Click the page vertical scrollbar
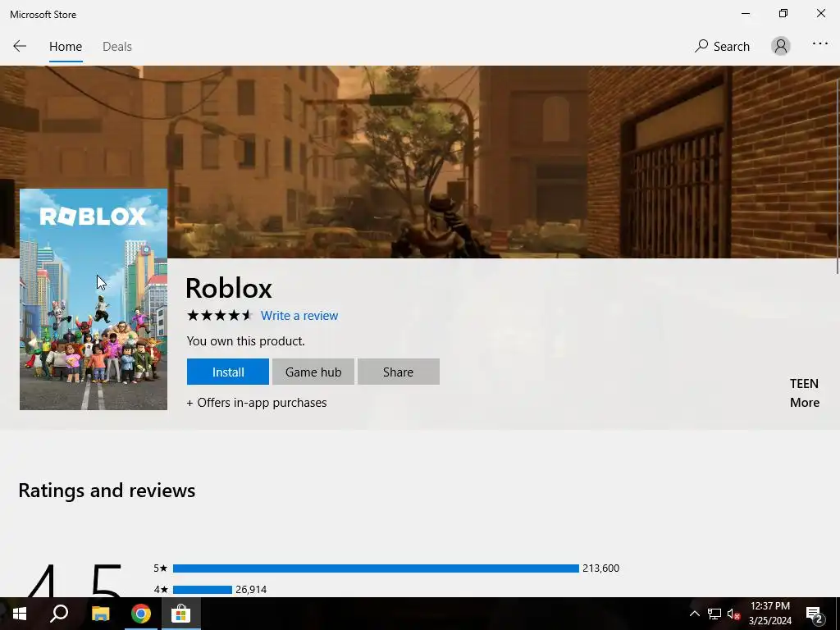Image resolution: width=840 pixels, height=630 pixels. tap(838, 177)
